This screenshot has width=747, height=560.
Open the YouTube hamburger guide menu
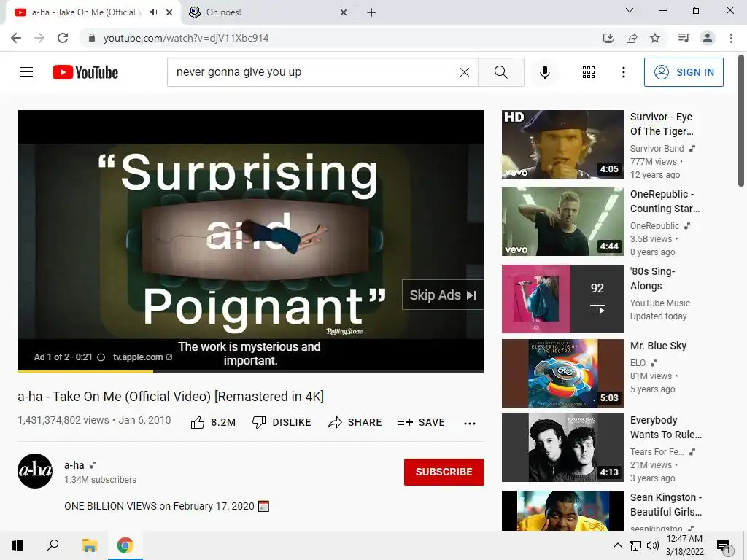(x=26, y=72)
